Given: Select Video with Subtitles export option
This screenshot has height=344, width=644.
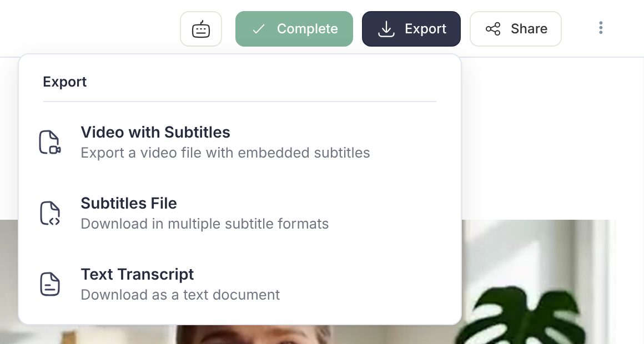Looking at the screenshot, I should [239, 142].
